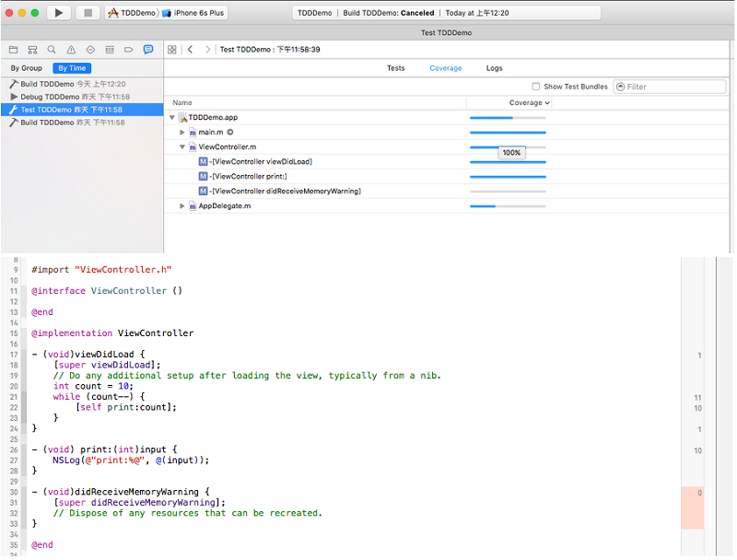Expand the AppDelegate.m row
This screenshot has height=560, width=737.
pos(182,206)
